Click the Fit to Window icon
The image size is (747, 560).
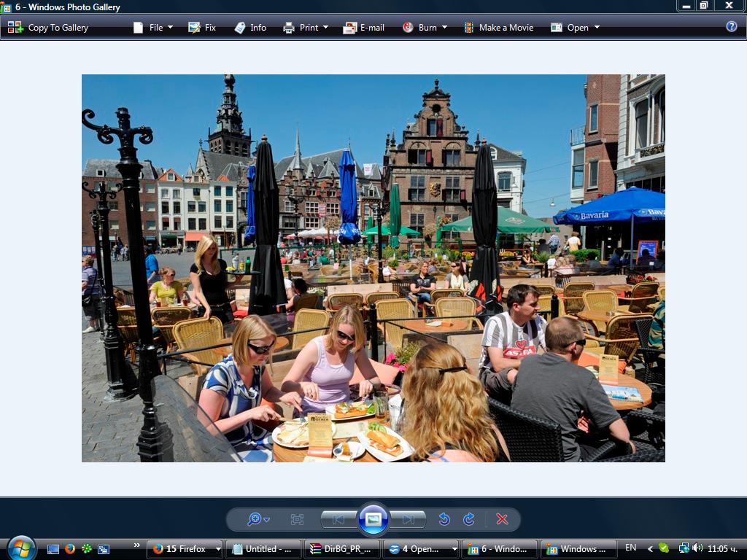(x=297, y=519)
